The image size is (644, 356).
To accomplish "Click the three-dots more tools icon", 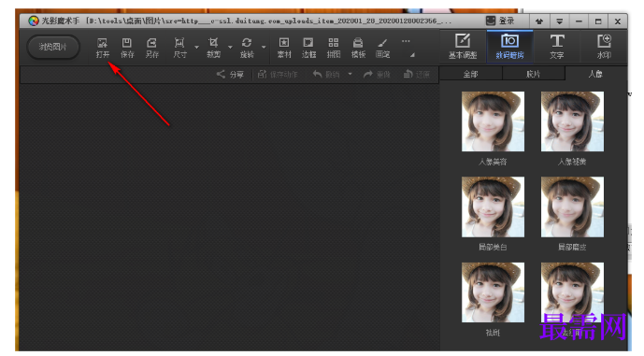I will [406, 41].
